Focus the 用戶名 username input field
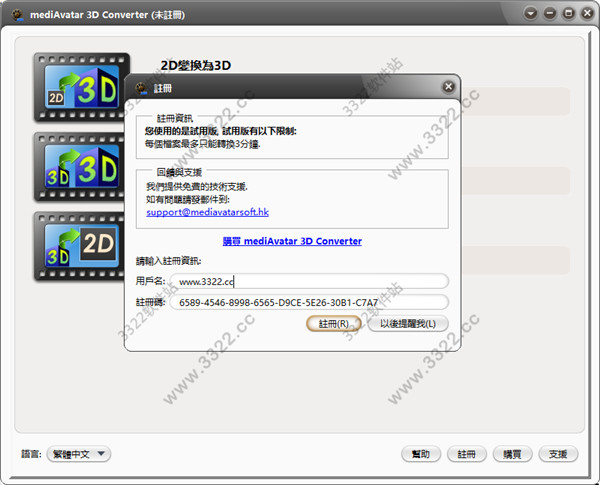Viewport: 600px width, 485px height. [x=309, y=281]
